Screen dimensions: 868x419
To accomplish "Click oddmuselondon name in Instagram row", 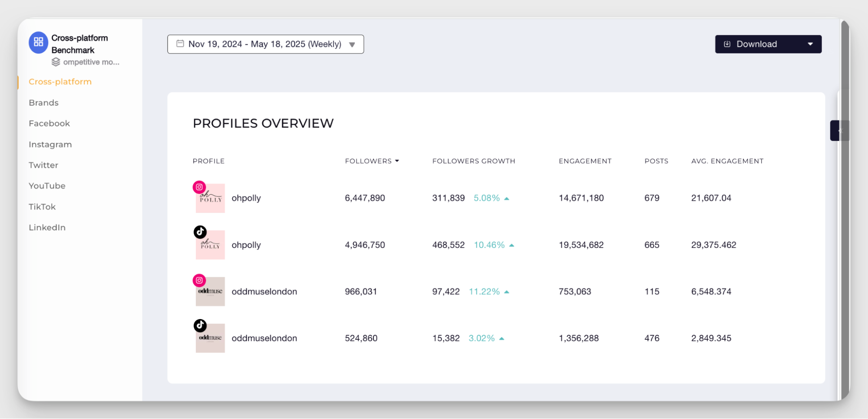I will pos(264,292).
